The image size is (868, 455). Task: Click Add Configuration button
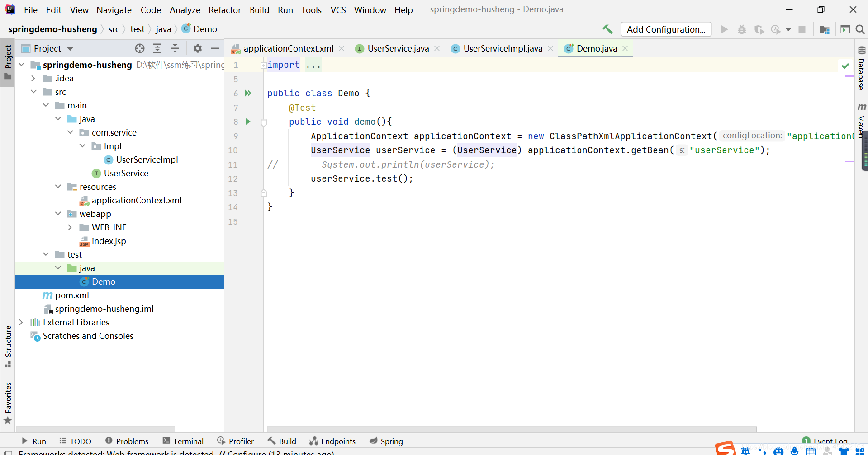point(666,29)
